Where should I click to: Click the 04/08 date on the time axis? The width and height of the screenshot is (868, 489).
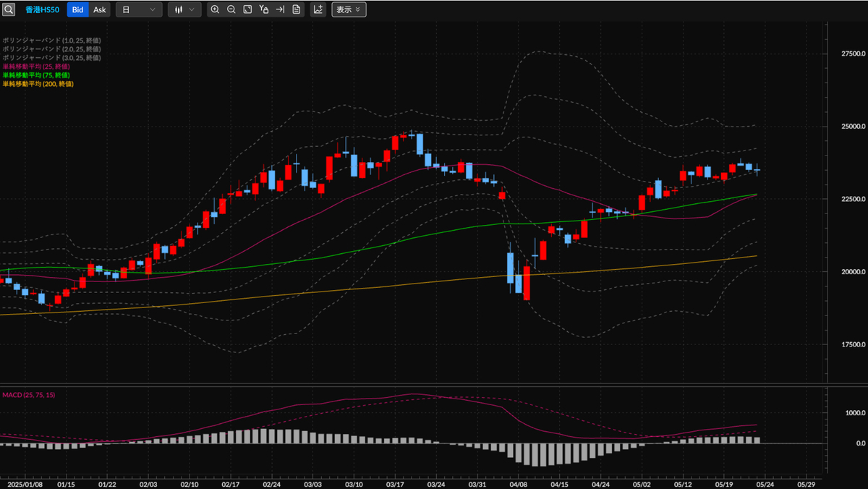[519, 482]
